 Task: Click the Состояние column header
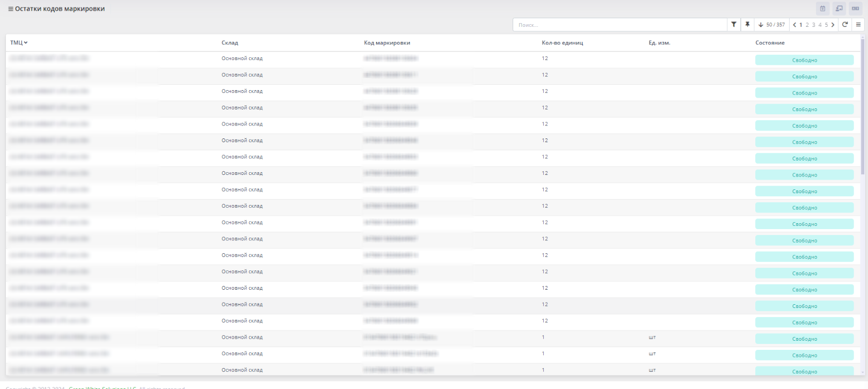[770, 43]
